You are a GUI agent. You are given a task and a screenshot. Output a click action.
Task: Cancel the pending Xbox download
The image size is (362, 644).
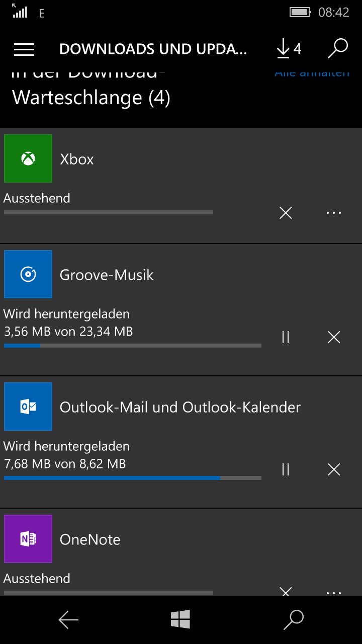(286, 213)
